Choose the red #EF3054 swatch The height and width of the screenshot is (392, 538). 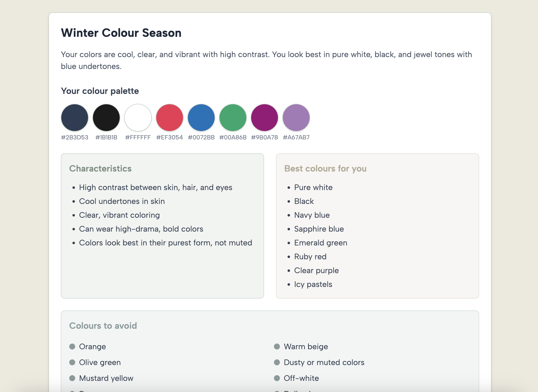tap(170, 118)
